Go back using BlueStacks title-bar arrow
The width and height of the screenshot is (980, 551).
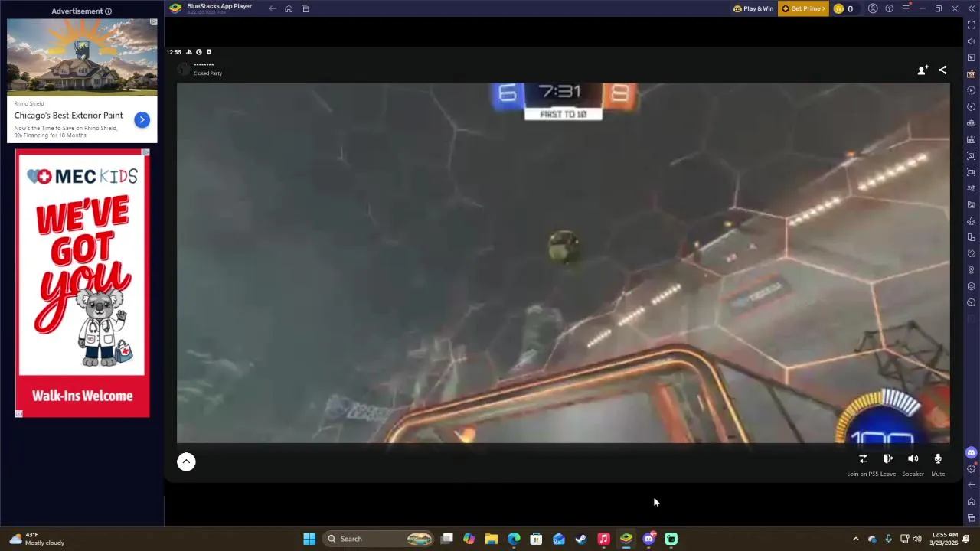tap(273, 8)
